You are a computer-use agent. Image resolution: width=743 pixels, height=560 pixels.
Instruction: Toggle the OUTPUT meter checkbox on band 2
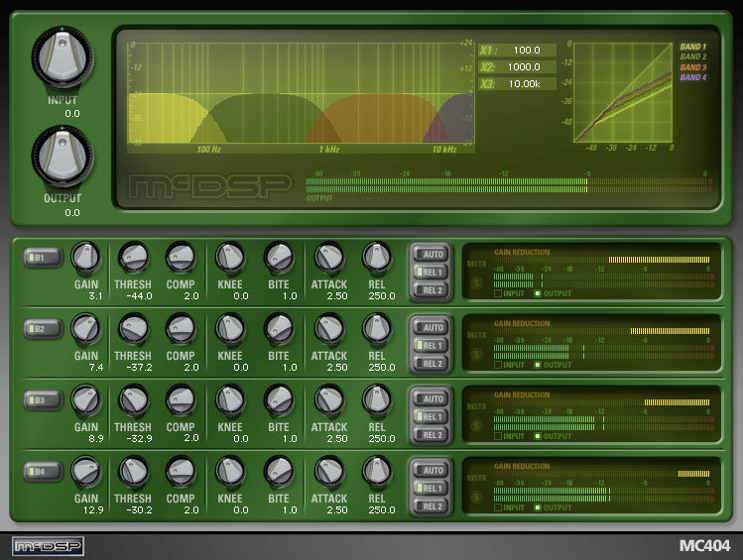pos(539,365)
